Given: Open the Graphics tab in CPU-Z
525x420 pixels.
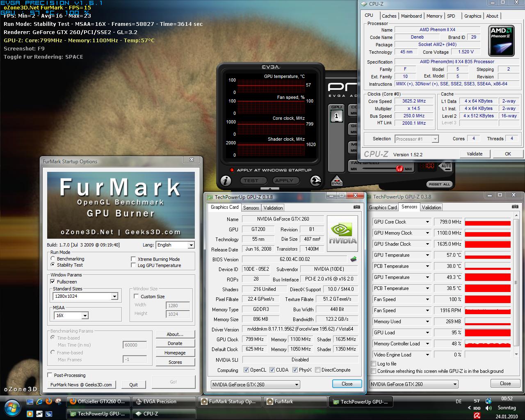Looking at the screenshot, I should click(472, 16).
